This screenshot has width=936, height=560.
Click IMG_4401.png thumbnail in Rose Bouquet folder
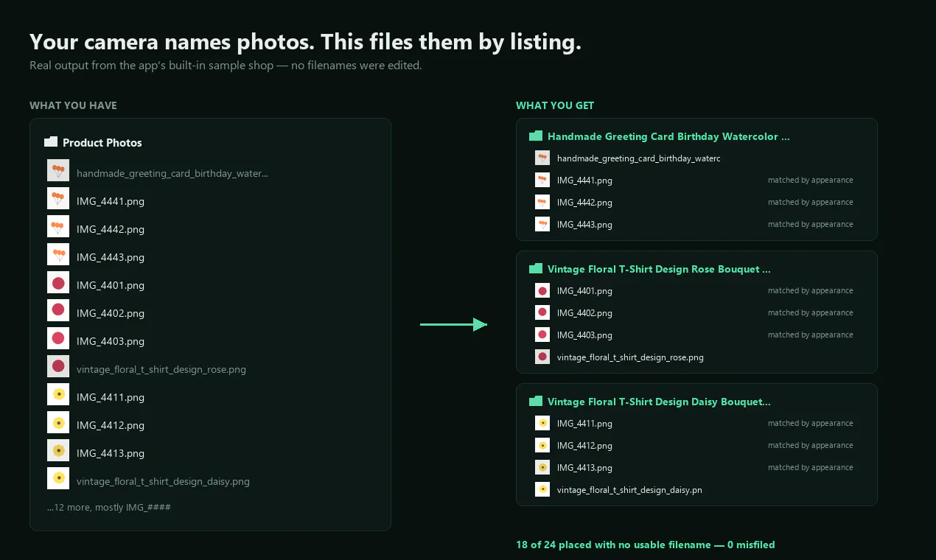pos(542,291)
